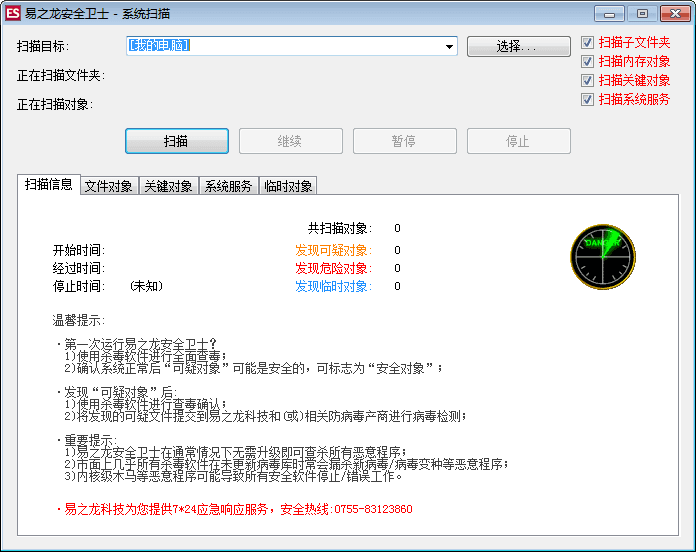Screen dimensions: 696x552
Task: Switch to the 文件对象 tab
Action: point(109,186)
